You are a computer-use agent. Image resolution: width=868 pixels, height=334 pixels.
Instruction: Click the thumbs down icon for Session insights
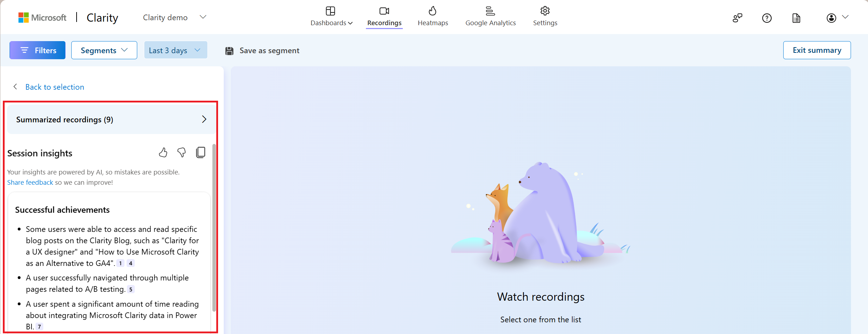tap(182, 152)
